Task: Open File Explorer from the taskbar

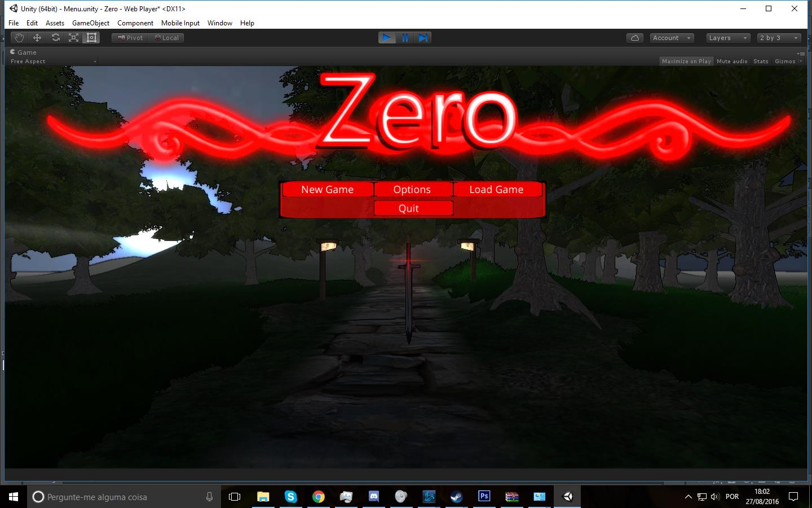Action: point(263,497)
